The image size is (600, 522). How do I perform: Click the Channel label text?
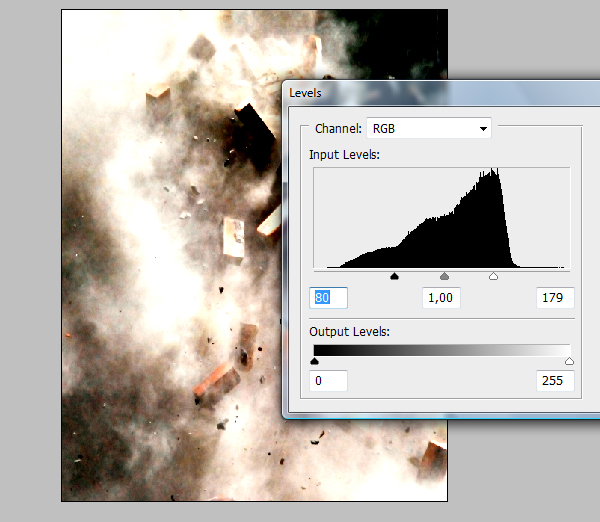pyautogui.click(x=338, y=129)
